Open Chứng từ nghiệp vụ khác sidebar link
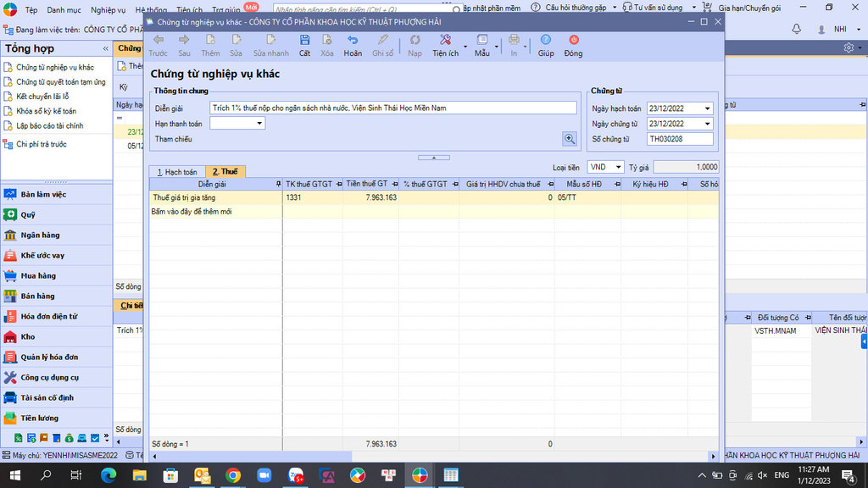The height and width of the screenshot is (488, 868). tap(55, 68)
